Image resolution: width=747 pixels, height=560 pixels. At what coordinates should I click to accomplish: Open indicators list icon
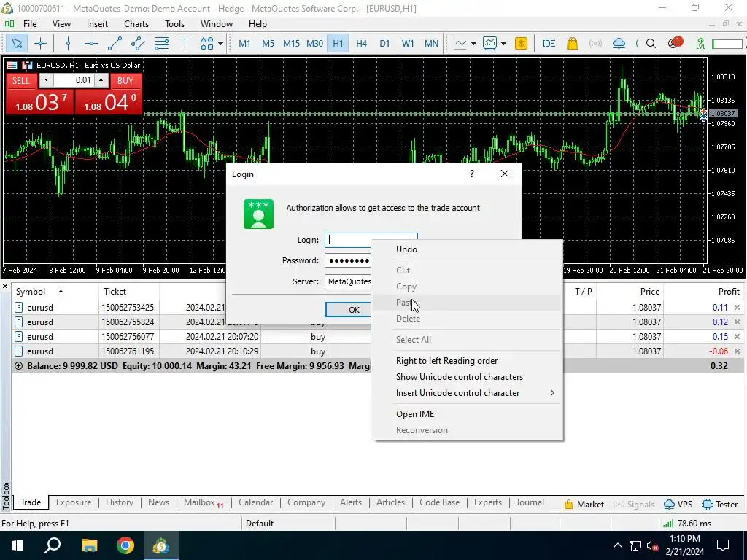489,44
